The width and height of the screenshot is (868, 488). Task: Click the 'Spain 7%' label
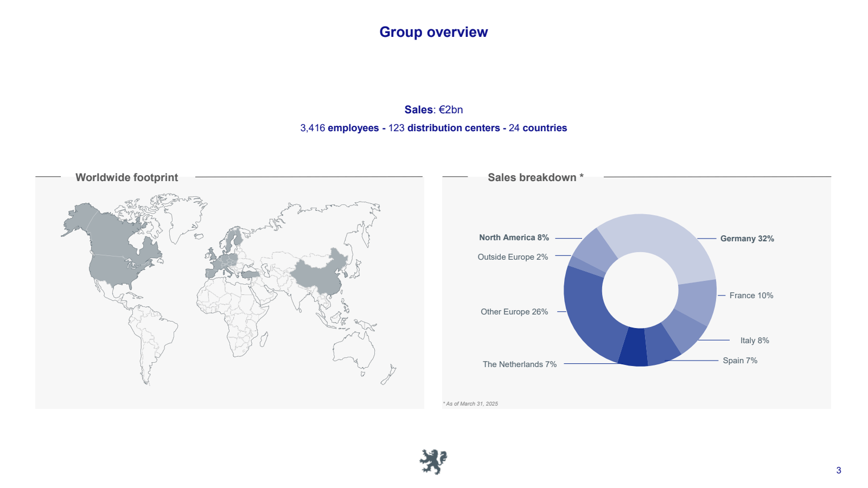coord(740,361)
